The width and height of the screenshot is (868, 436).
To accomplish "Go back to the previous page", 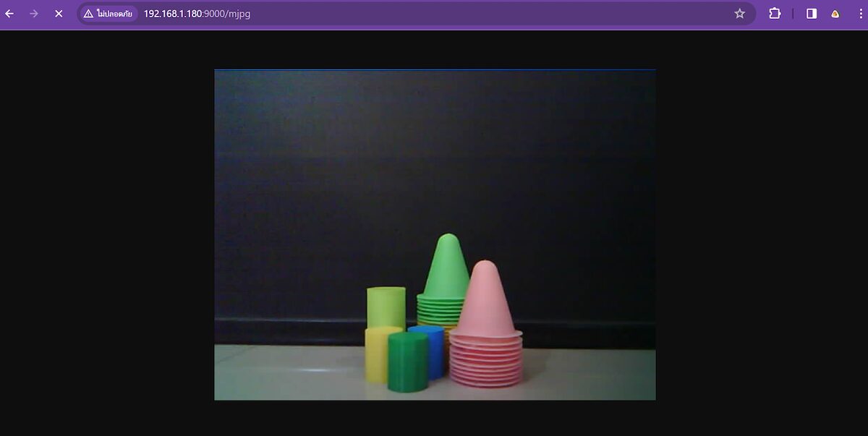I will click(x=9, y=14).
